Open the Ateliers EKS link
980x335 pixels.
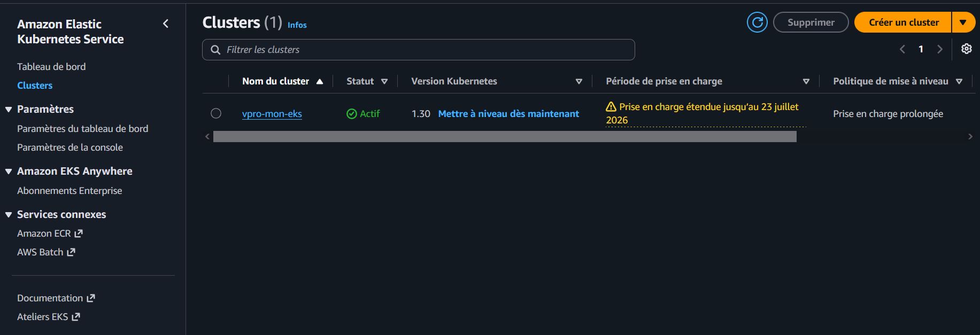42,317
